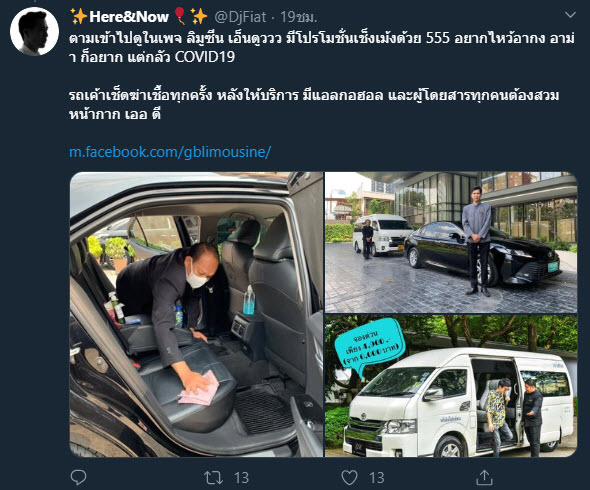
Task: Open the white van promotion photo
Action: [451, 386]
